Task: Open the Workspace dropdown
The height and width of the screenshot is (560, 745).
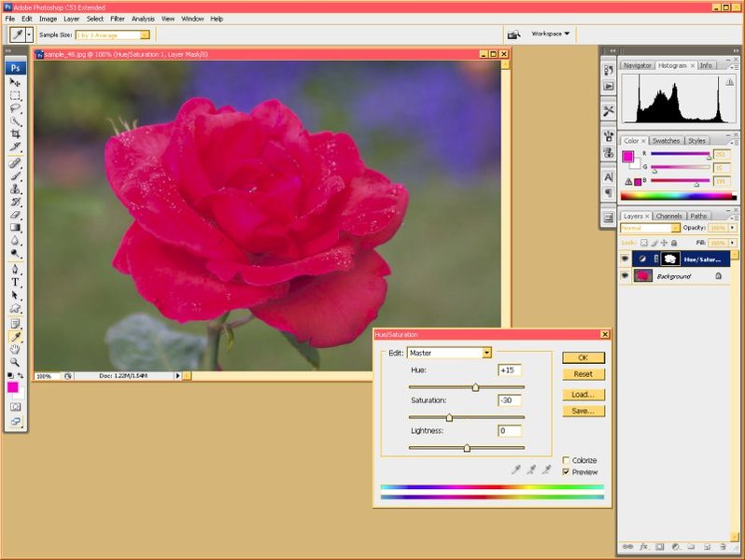Action: coord(550,34)
